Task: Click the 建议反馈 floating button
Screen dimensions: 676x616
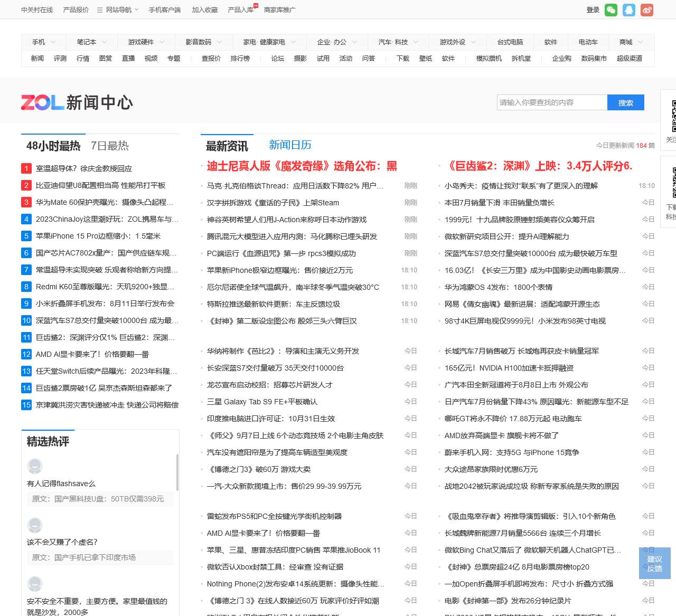Action: pyautogui.click(x=655, y=563)
